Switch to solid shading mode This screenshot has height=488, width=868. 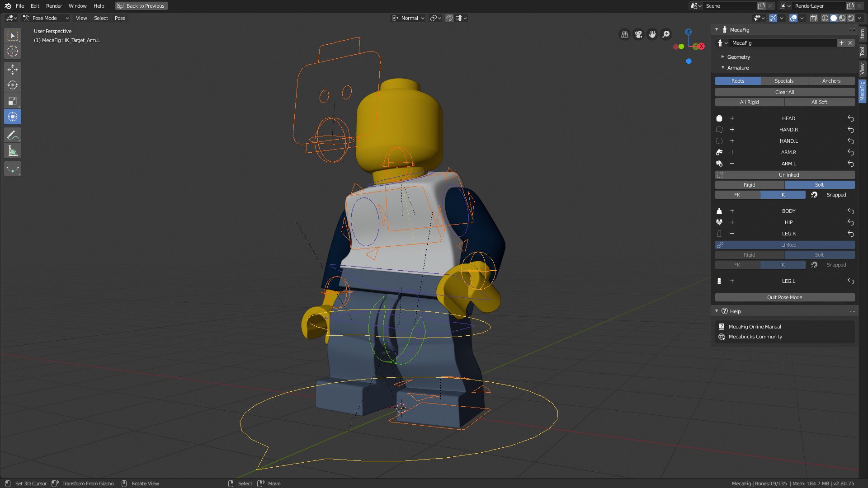(x=834, y=18)
